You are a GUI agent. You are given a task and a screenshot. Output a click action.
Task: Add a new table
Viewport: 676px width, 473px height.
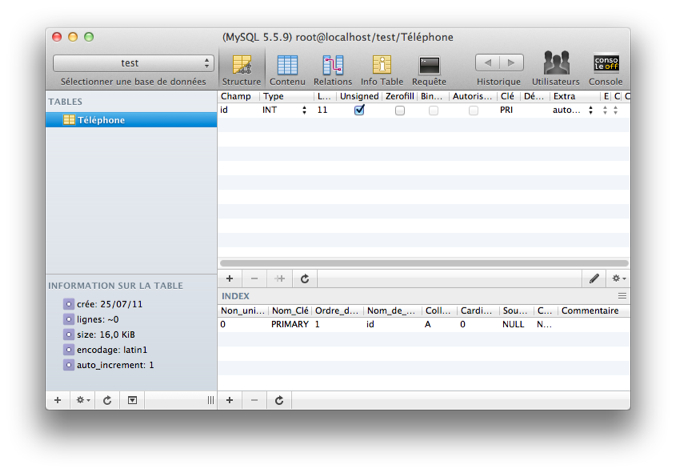point(58,400)
